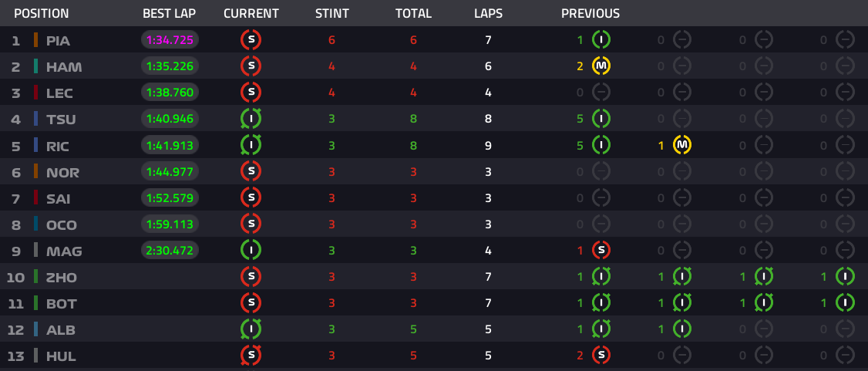Image resolution: width=868 pixels, height=371 pixels.
Task: Click the PREVIOUS column header
Action: pyautogui.click(x=590, y=13)
